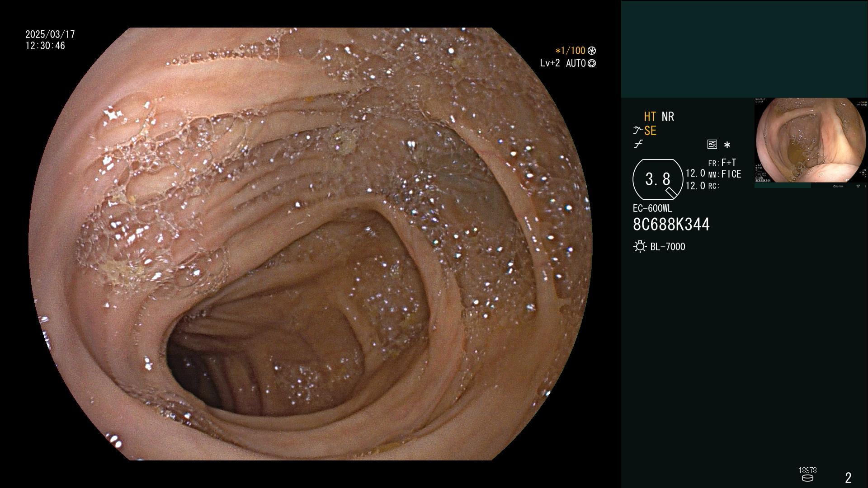Screen dimensions: 868x488
Task: Select the date text 2025/03/17
Action: coord(50,34)
